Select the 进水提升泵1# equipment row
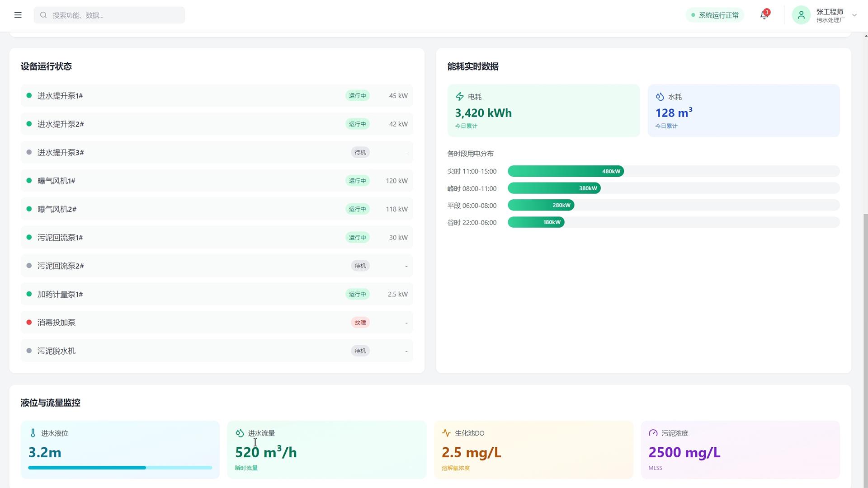Image resolution: width=868 pixels, height=488 pixels. [217, 96]
